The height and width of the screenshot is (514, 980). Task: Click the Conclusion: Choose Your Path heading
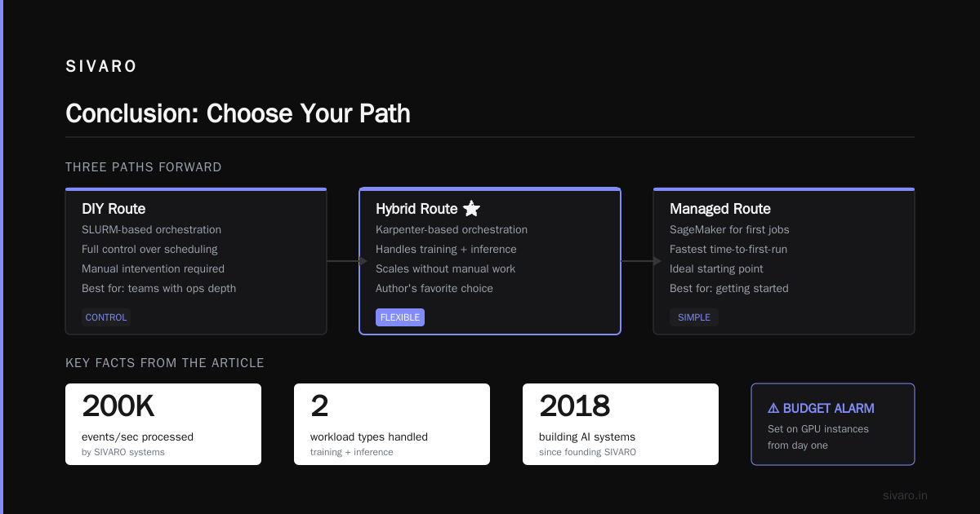click(238, 113)
